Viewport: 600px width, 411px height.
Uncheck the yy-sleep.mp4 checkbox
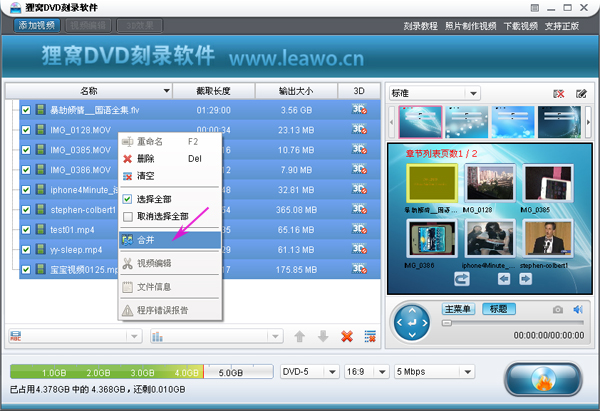[26, 250]
